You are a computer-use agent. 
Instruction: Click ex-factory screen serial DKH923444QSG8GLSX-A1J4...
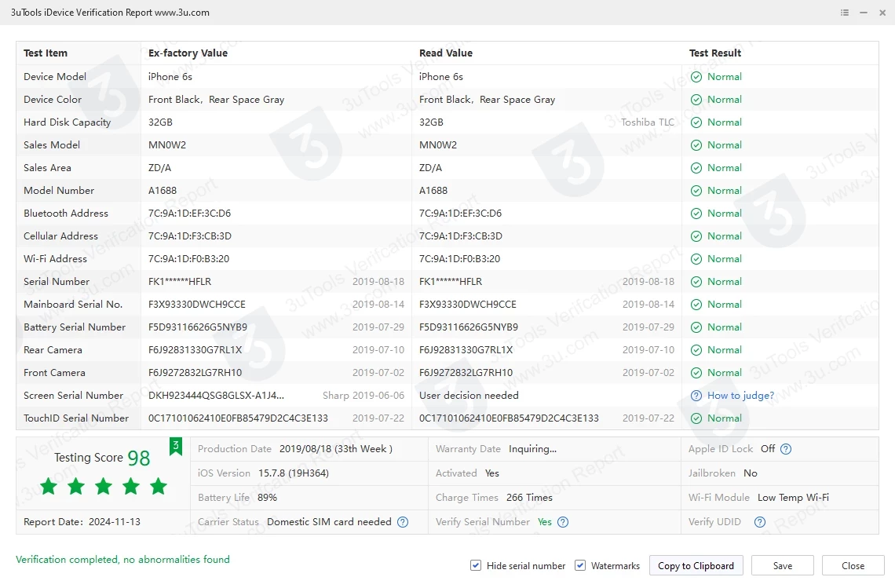(217, 396)
